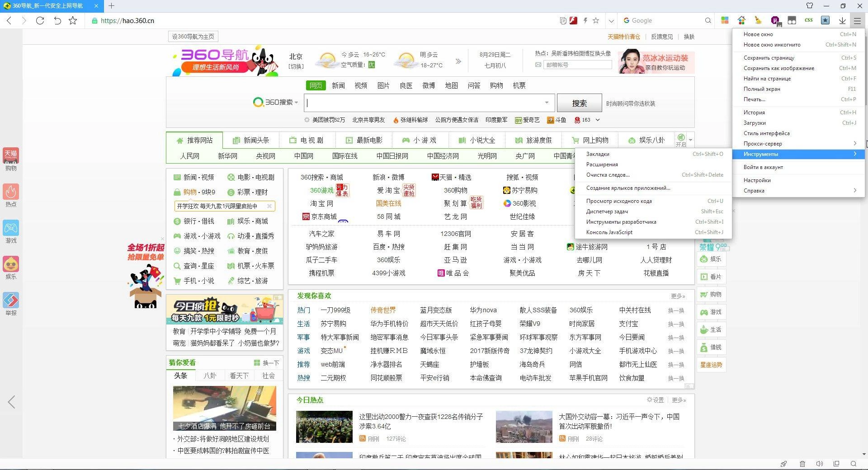Select 'Новое окно инкогнито' menu item
Image resolution: width=868 pixels, height=470 pixels.
pos(799,45)
